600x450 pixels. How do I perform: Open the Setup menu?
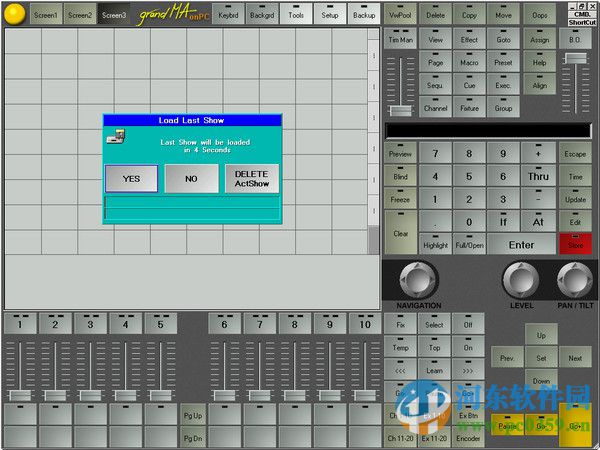[x=330, y=15]
